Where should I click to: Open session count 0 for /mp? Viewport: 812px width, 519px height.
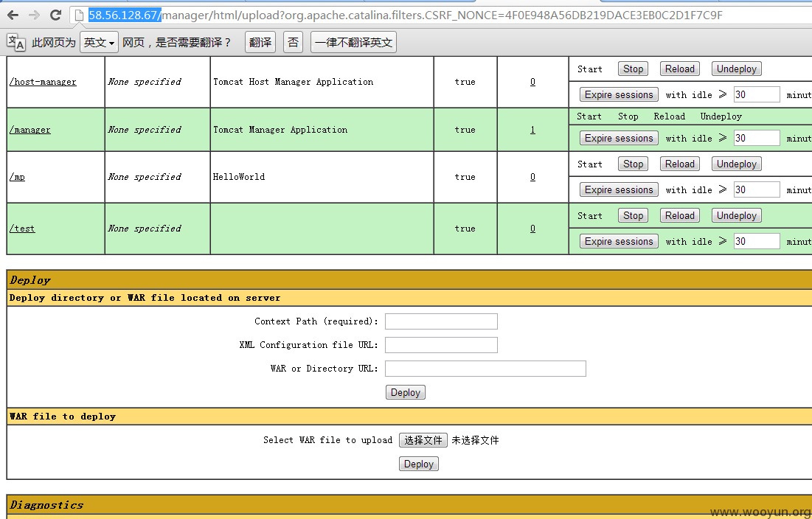[532, 177]
